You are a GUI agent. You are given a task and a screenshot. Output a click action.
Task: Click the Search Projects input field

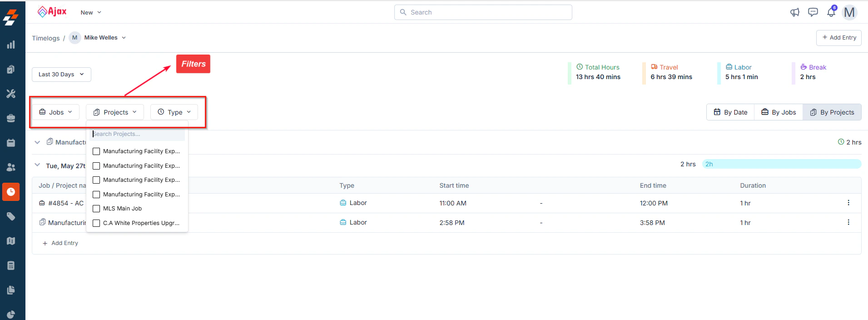coord(138,134)
